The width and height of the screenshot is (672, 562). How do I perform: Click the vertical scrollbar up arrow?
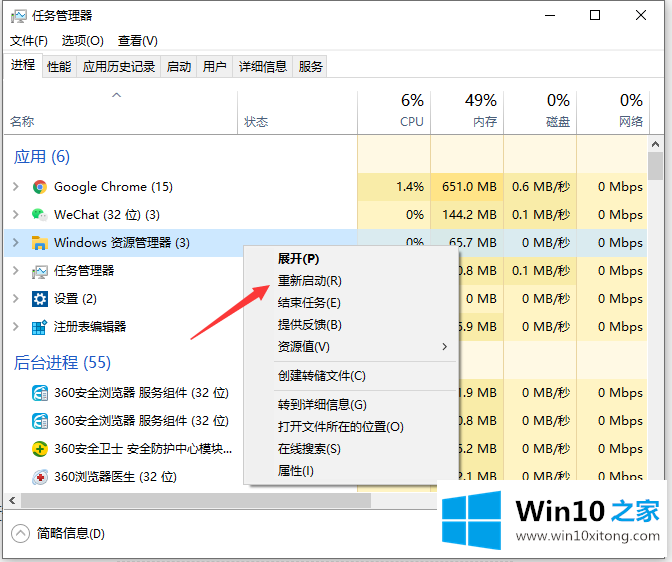655,144
